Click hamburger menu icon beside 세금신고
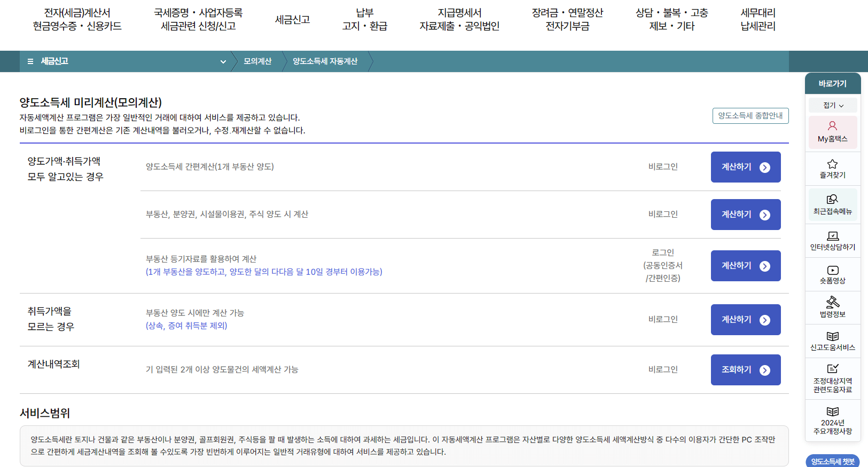 tap(30, 61)
